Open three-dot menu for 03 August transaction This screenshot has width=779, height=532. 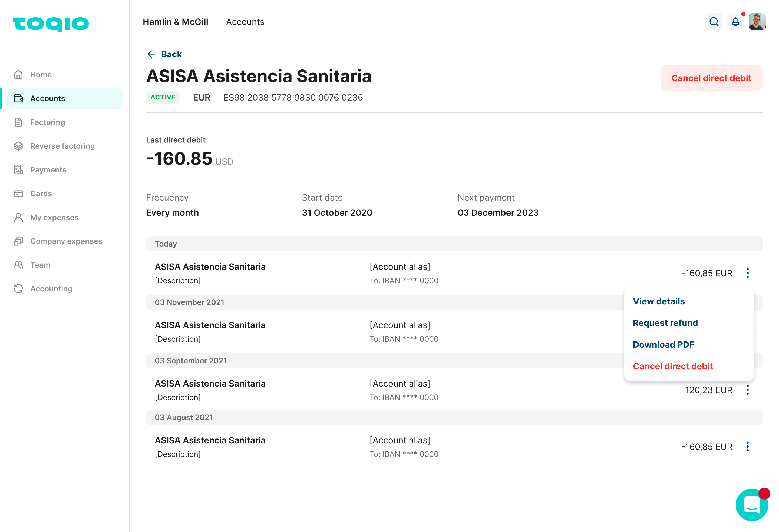pyautogui.click(x=747, y=446)
